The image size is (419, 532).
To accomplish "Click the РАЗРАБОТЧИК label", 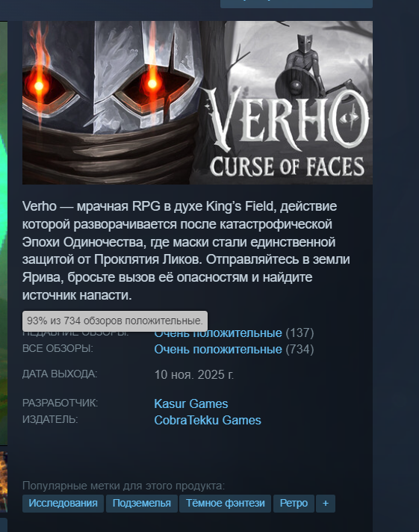I will click(60, 403).
